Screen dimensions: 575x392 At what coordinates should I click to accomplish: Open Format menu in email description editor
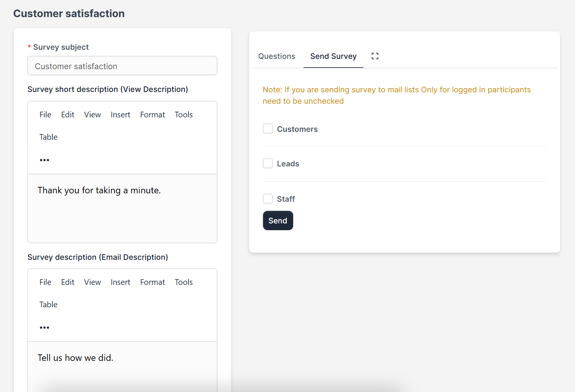(152, 282)
